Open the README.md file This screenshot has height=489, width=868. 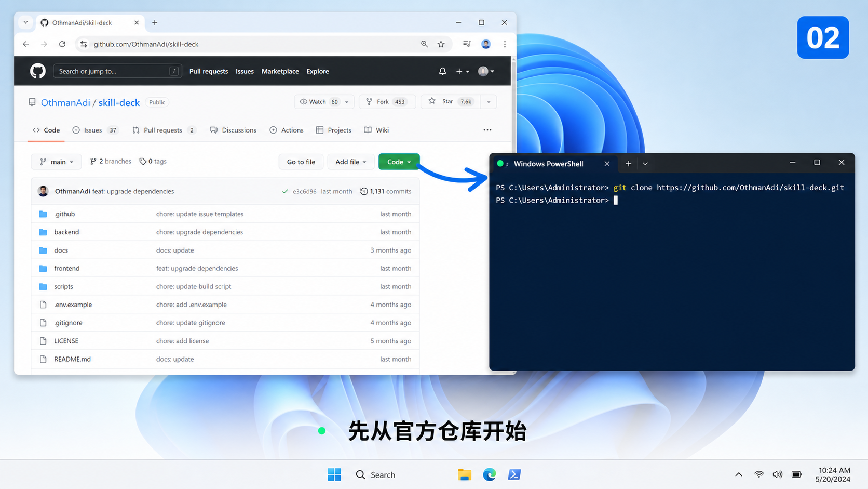click(x=72, y=359)
